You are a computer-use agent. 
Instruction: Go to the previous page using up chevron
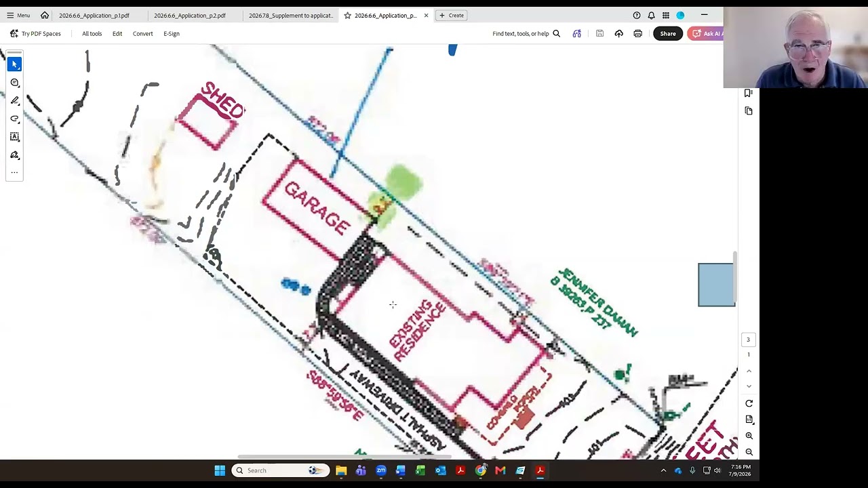click(x=749, y=371)
